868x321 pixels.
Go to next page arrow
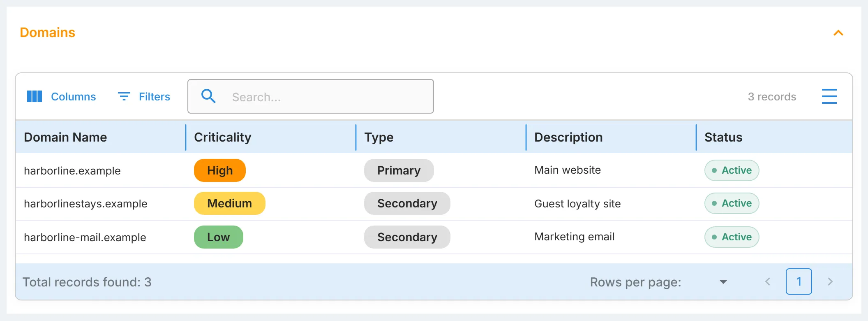tap(830, 281)
